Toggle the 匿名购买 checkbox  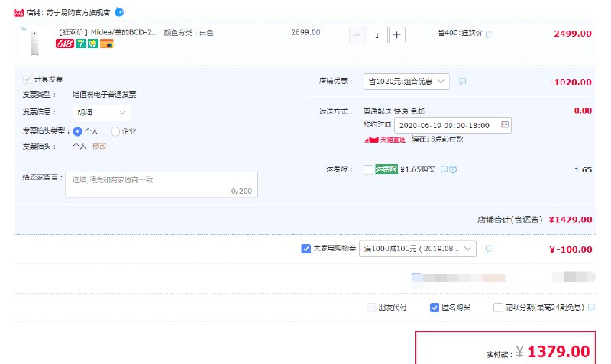click(434, 308)
